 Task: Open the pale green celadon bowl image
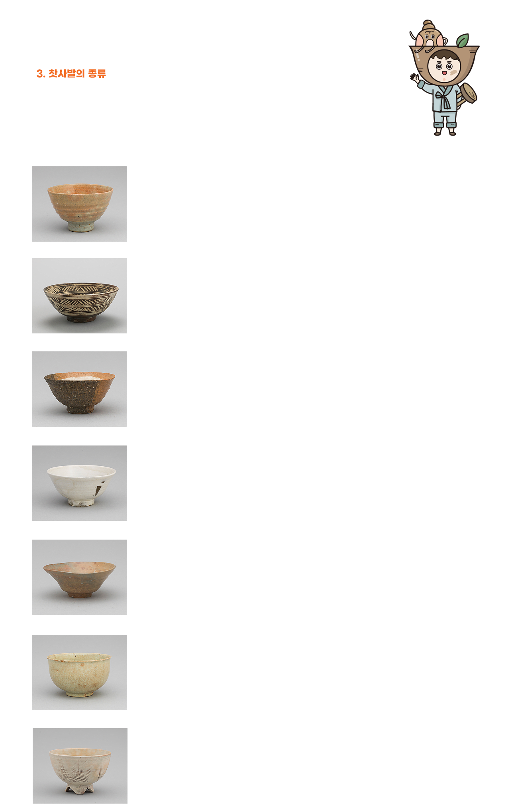click(x=79, y=672)
